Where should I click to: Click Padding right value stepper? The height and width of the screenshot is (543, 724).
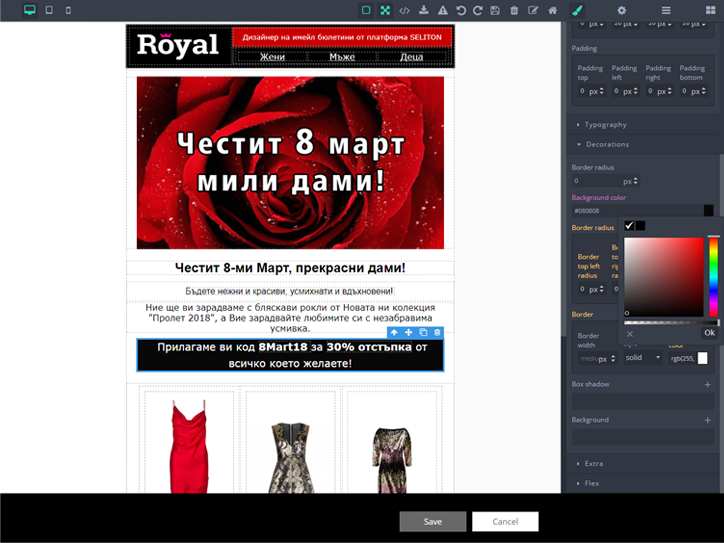tap(670, 91)
